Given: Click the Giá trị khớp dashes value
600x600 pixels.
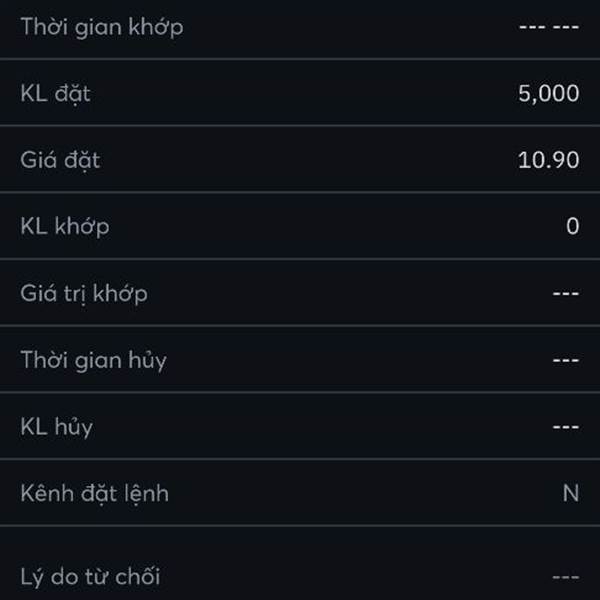Looking at the screenshot, I should [566, 293].
